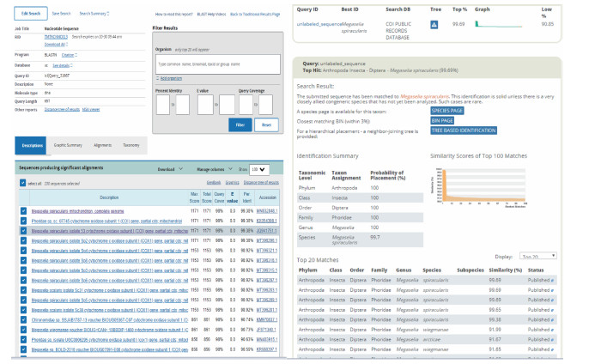Select the Taxonomy tab
Viewport: 595px width, 364px height.
[x=131, y=145]
